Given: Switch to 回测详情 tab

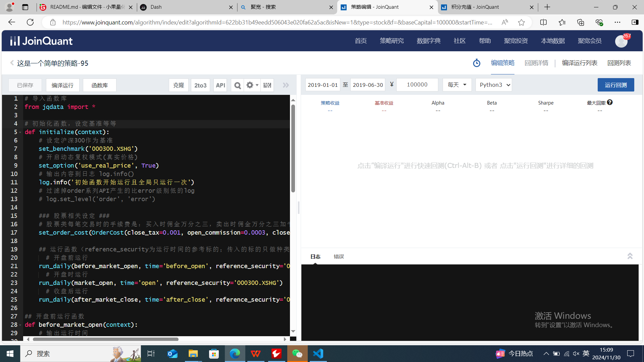Looking at the screenshot, I should coord(536,63).
